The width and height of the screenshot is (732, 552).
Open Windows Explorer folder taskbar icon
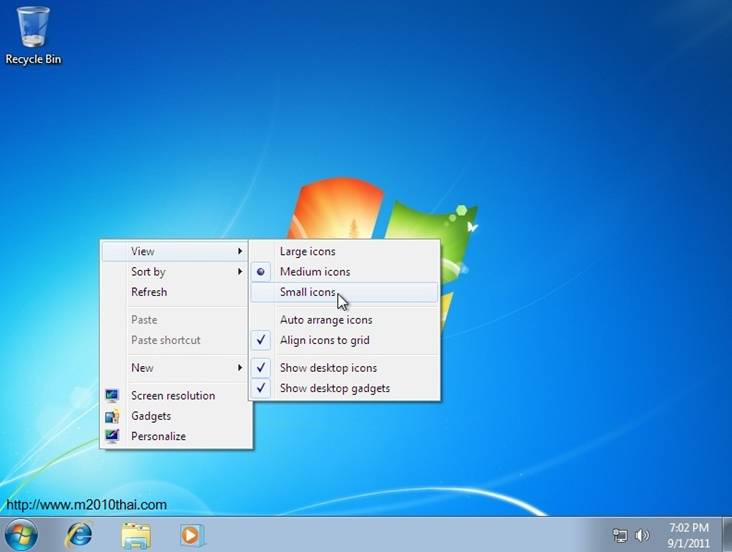point(136,535)
